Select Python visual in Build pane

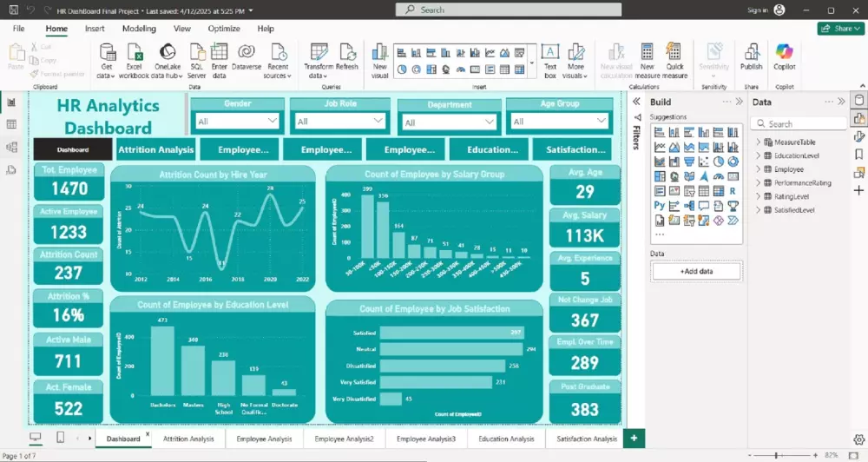(660, 206)
